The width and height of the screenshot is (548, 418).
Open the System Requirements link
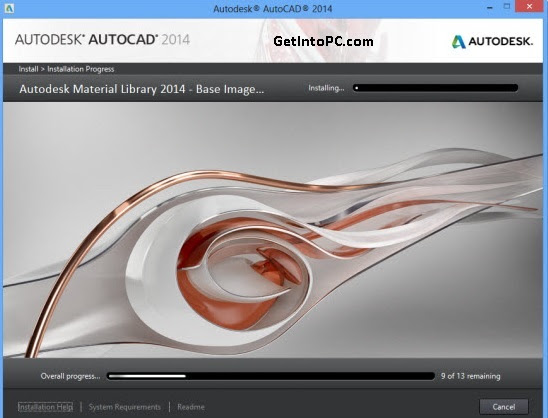pyautogui.click(x=125, y=407)
